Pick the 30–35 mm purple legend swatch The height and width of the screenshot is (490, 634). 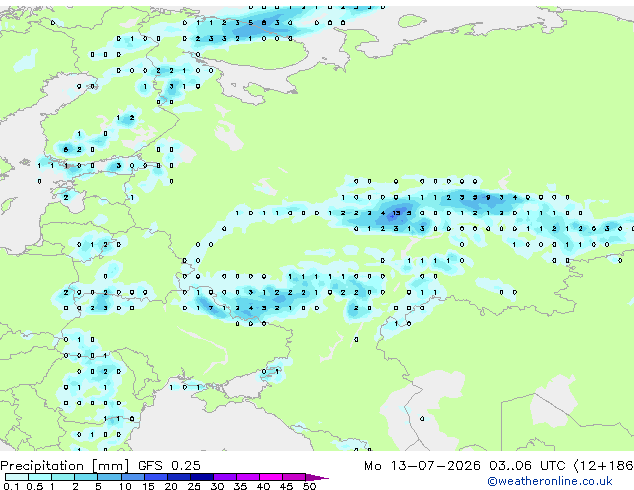224,477
